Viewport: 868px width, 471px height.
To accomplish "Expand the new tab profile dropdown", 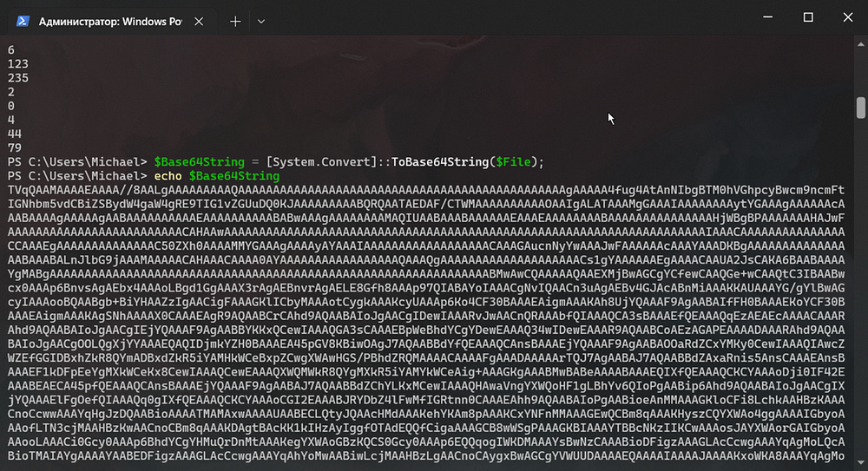I will (x=261, y=22).
